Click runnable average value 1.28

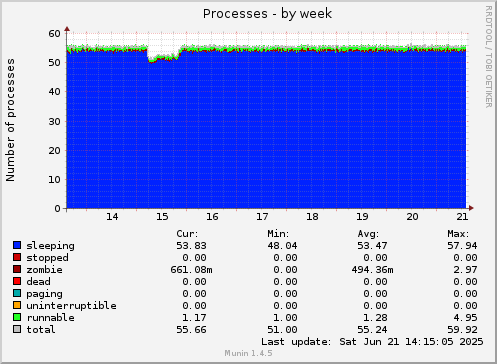coord(375,318)
